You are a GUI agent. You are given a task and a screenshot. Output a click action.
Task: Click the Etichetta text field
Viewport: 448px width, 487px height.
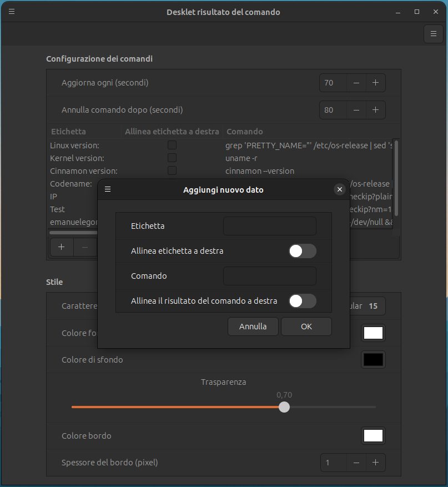pyautogui.click(x=269, y=226)
